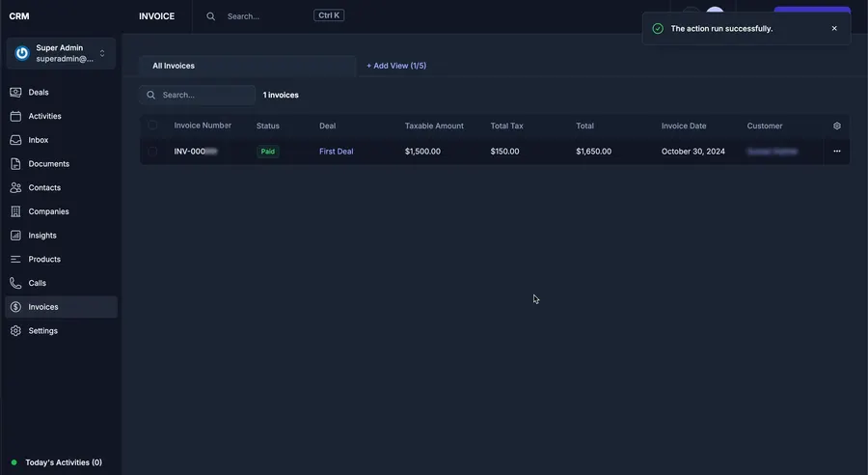Image resolution: width=868 pixels, height=475 pixels.
Task: Open the Deals sidebar icon
Action: (x=15, y=92)
